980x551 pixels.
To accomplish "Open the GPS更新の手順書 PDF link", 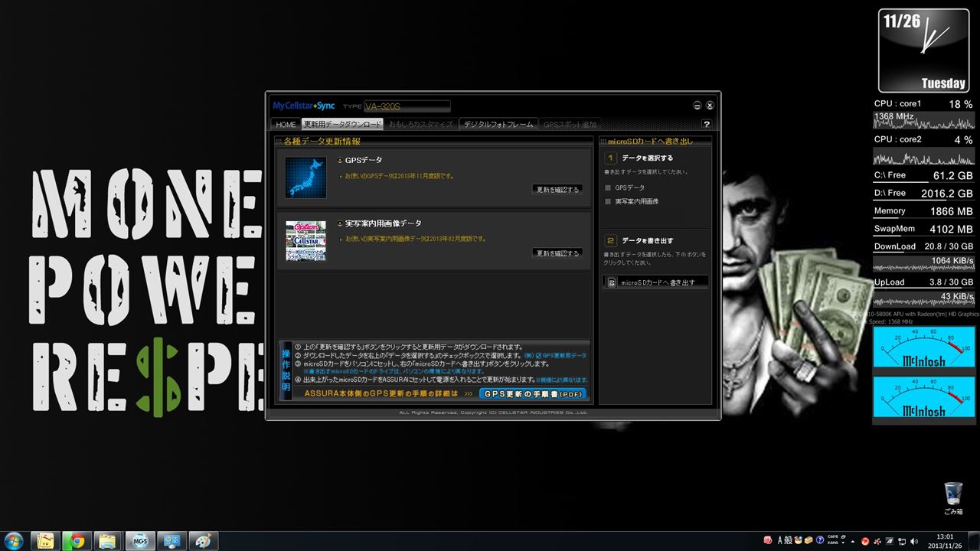I will 533,394.
